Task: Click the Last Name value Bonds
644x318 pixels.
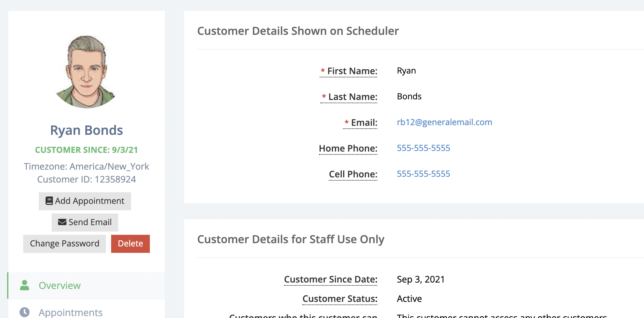Action: click(409, 96)
